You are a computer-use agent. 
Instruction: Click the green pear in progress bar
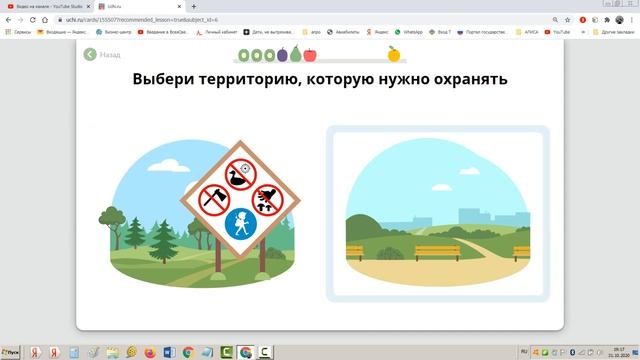click(x=296, y=54)
